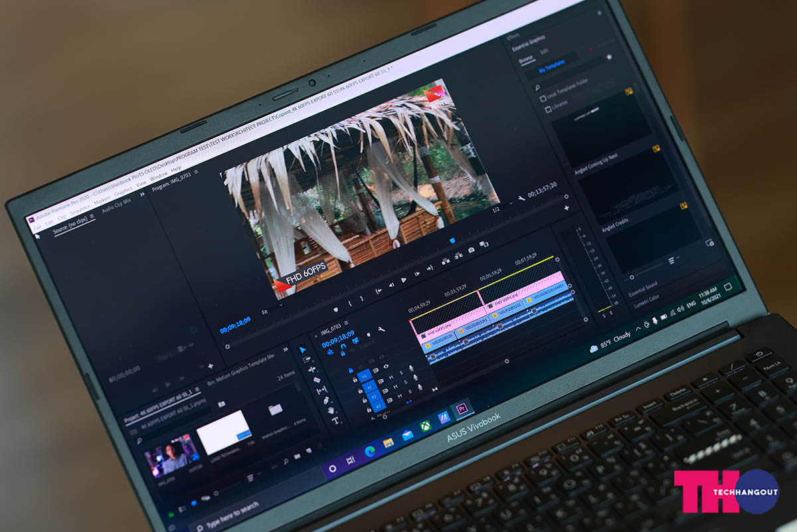Click Mark In in the Program monitor
Image resolution: width=797 pixels, height=532 pixels.
click(350, 304)
